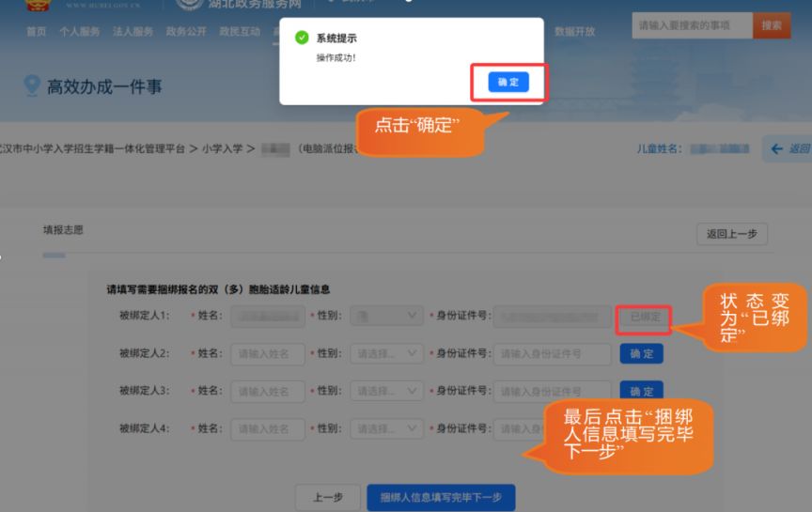Click the 已绑定 status button for 被绑定人1
The image size is (812, 512).
644,317
